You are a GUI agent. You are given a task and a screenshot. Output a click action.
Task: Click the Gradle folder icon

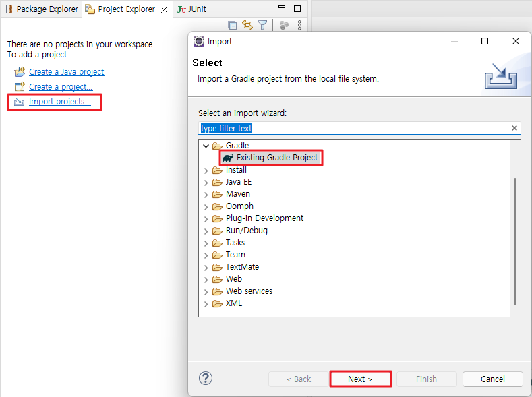coord(217,146)
